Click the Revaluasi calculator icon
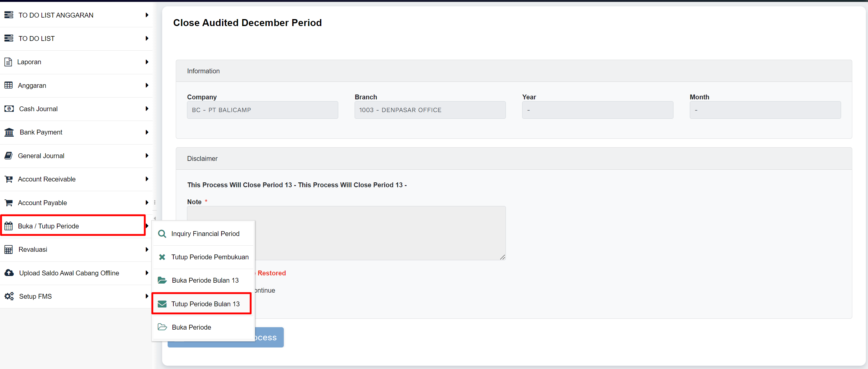The width and height of the screenshot is (868, 369). click(x=8, y=250)
